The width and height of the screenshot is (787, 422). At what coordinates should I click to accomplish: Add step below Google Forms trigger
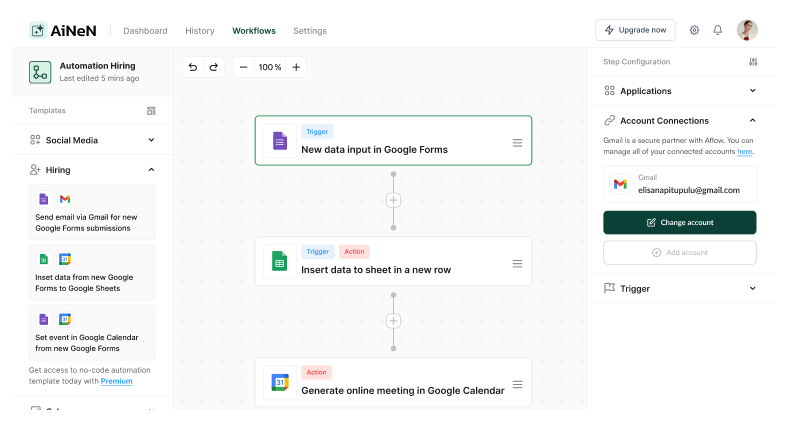click(x=393, y=200)
